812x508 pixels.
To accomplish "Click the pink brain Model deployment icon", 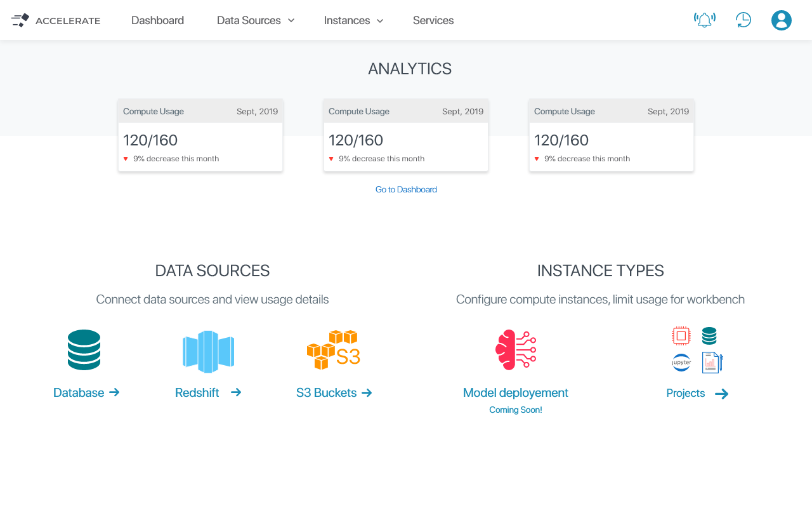I will 516,350.
